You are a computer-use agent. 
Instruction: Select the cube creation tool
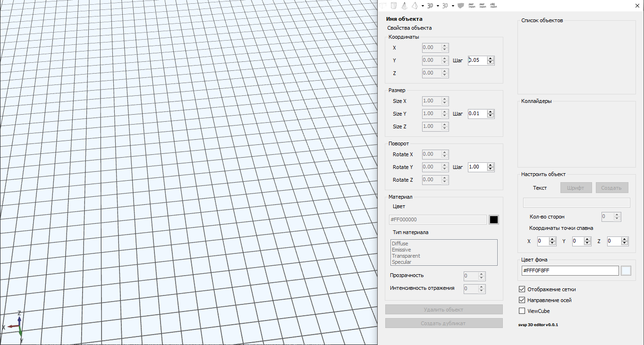(382, 5)
